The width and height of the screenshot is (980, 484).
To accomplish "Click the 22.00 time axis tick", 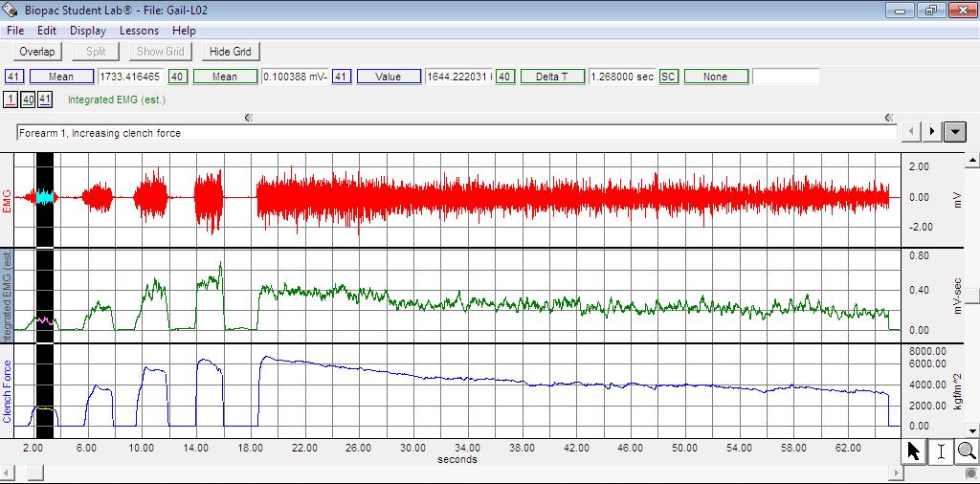I will point(304,449).
